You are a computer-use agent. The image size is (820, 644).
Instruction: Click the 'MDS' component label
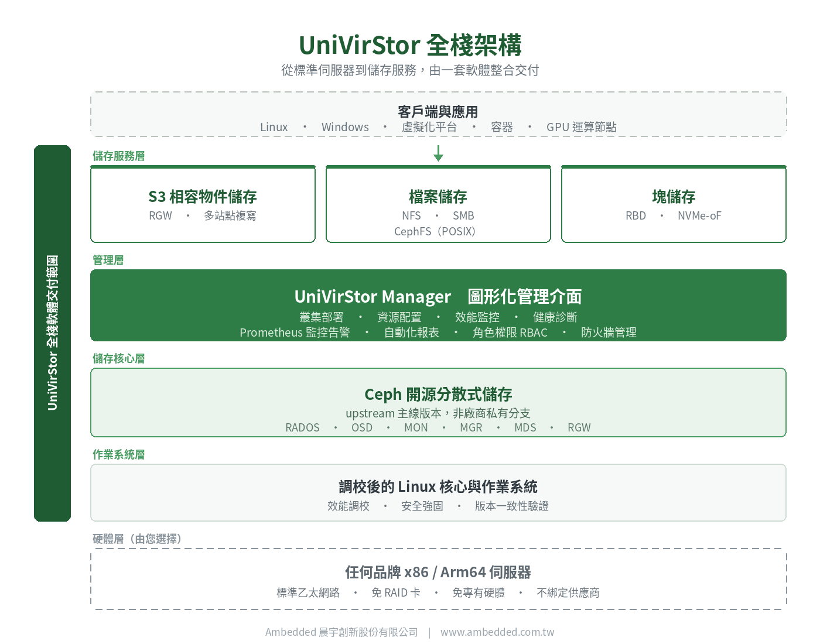click(x=525, y=428)
